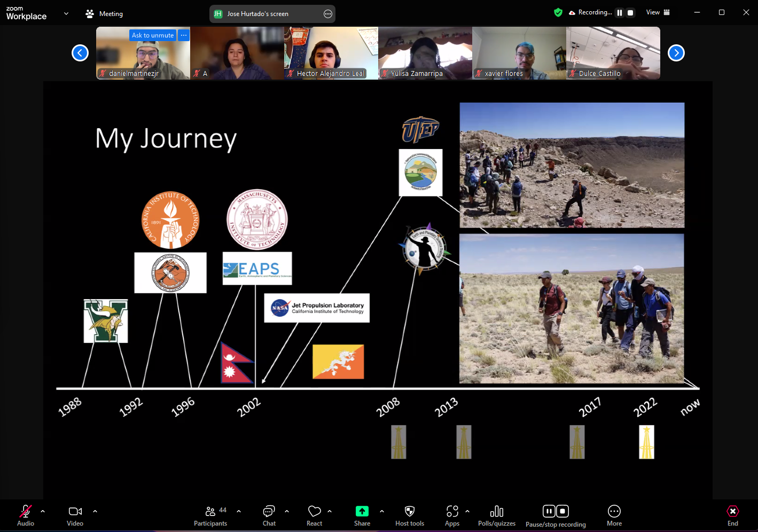
Task: Unmute the microphone Audio button
Action: click(x=25, y=512)
